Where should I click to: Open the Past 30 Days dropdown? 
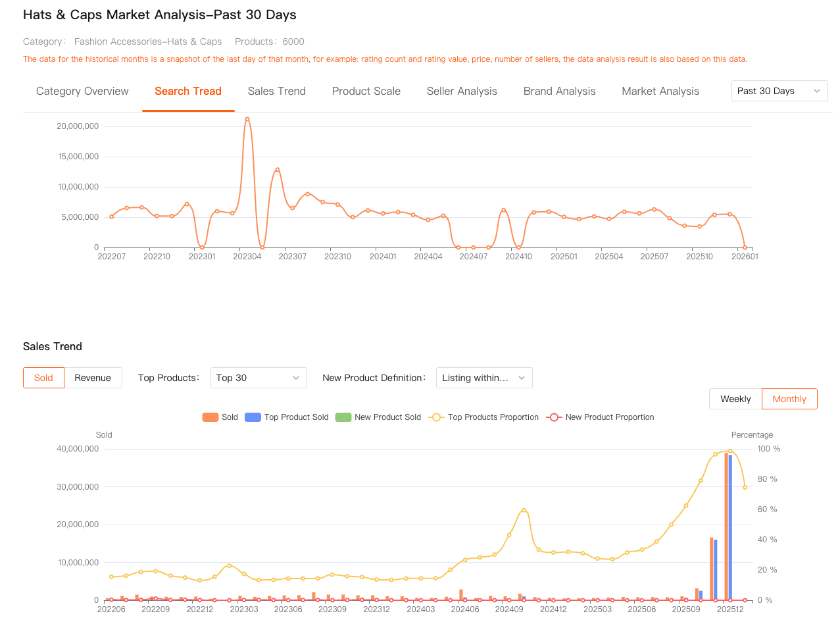tap(779, 91)
